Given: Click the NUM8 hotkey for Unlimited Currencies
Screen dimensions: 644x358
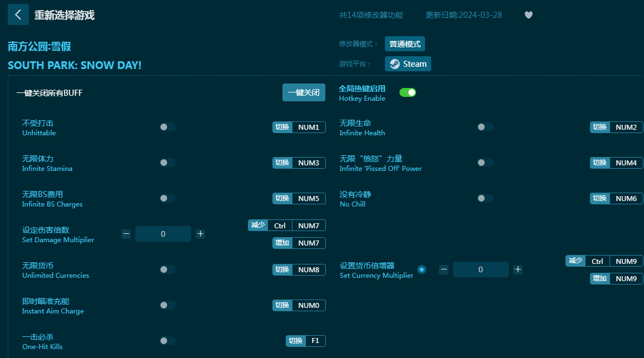Looking at the screenshot, I should tap(299, 269).
